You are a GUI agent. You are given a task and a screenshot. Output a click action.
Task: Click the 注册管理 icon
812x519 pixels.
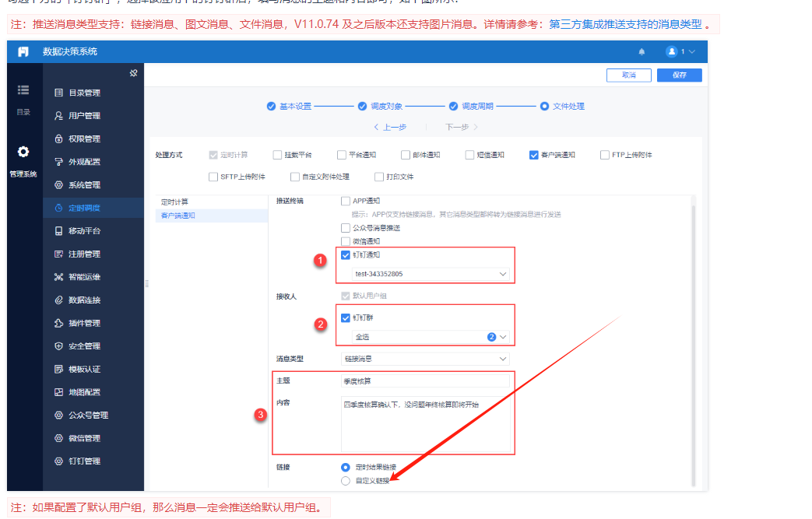coord(58,254)
